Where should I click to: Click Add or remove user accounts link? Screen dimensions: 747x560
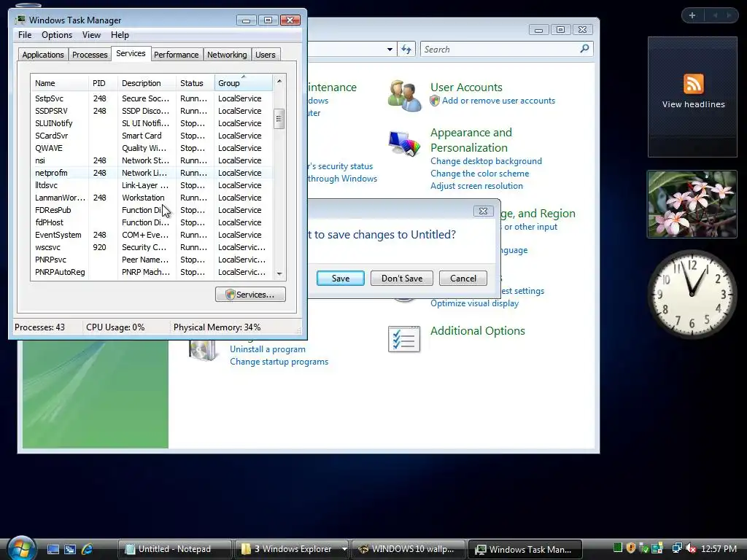(x=498, y=101)
